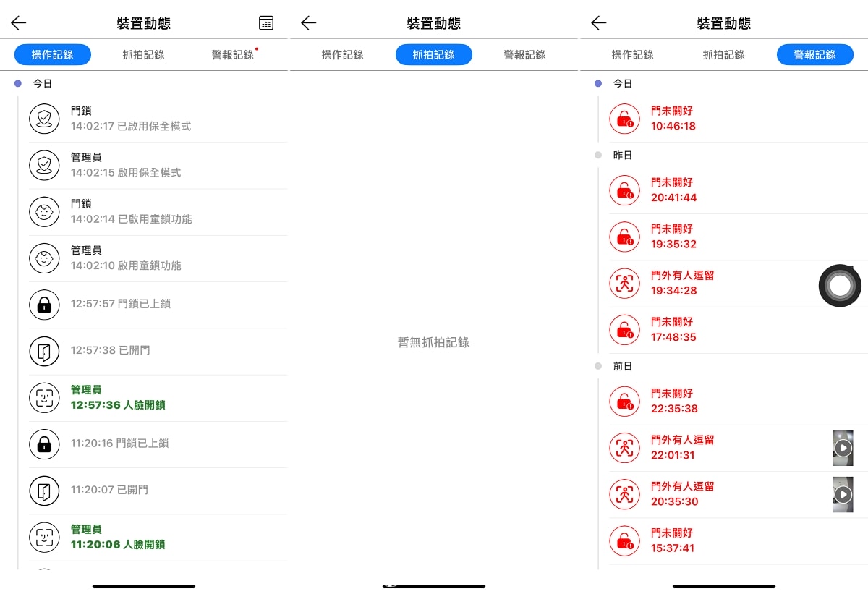Tap 暫無抓拍記錄 empty message
Image resolution: width=868 pixels, height=594 pixels.
pos(433,343)
